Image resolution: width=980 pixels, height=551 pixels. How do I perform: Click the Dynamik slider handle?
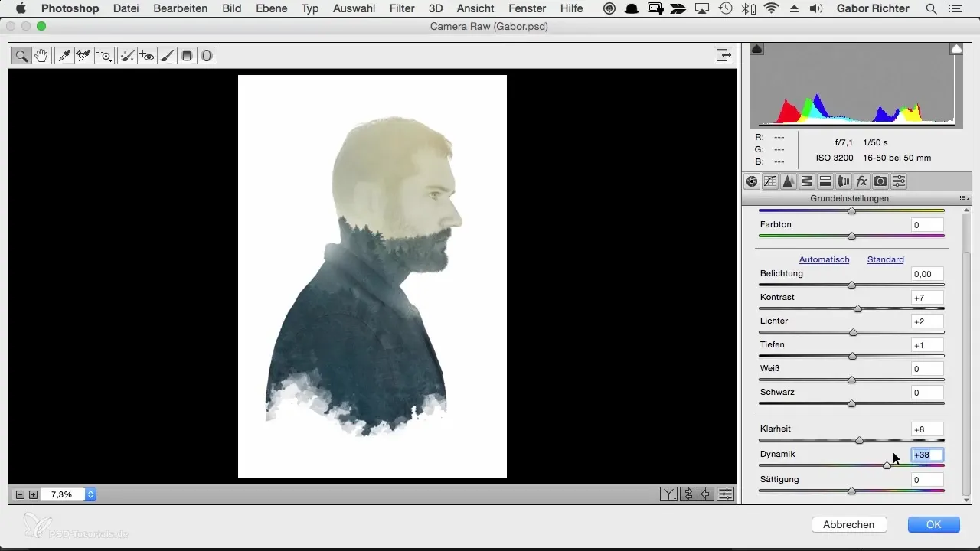click(887, 465)
